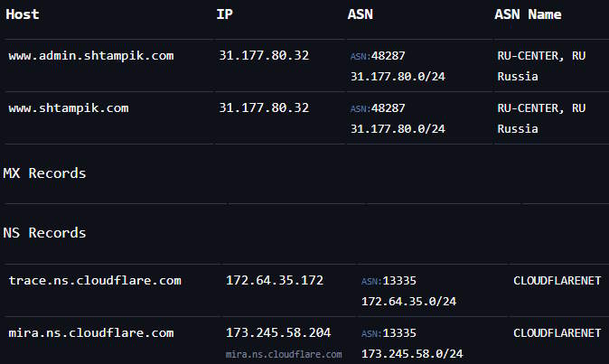This screenshot has height=364, width=609.
Task: Select the 173.245.58.204 IP address
Action: (278, 332)
